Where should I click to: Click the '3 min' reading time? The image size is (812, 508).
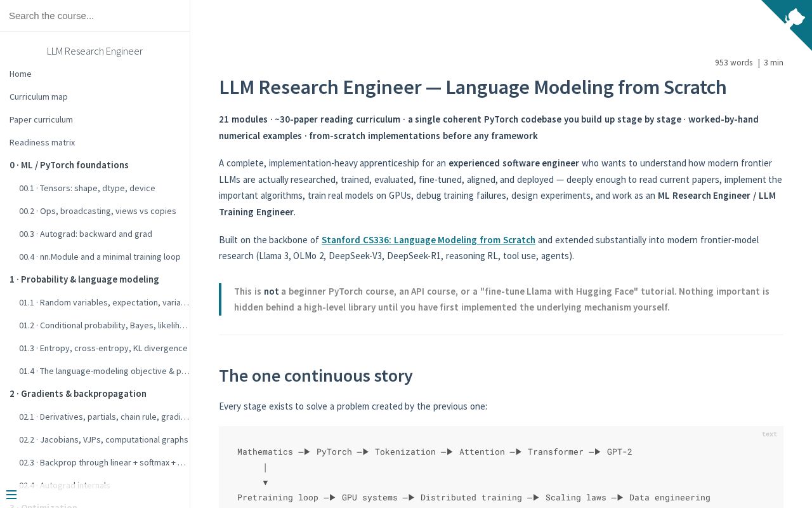[x=773, y=62]
